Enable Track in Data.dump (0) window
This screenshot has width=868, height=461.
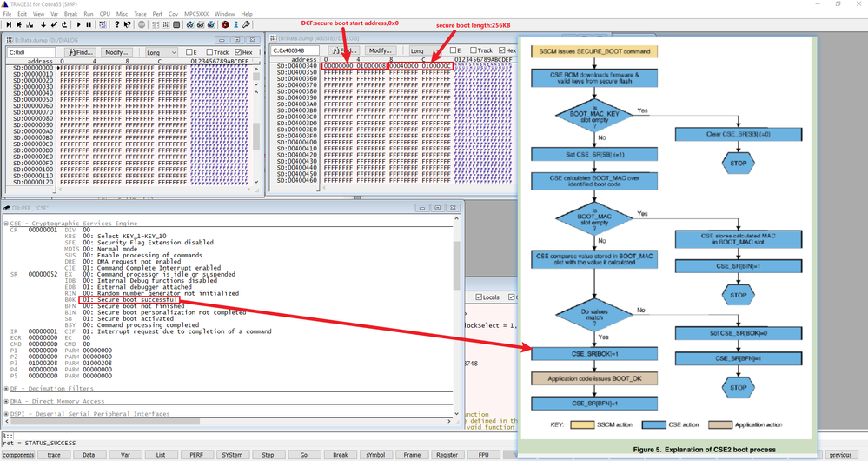point(209,52)
